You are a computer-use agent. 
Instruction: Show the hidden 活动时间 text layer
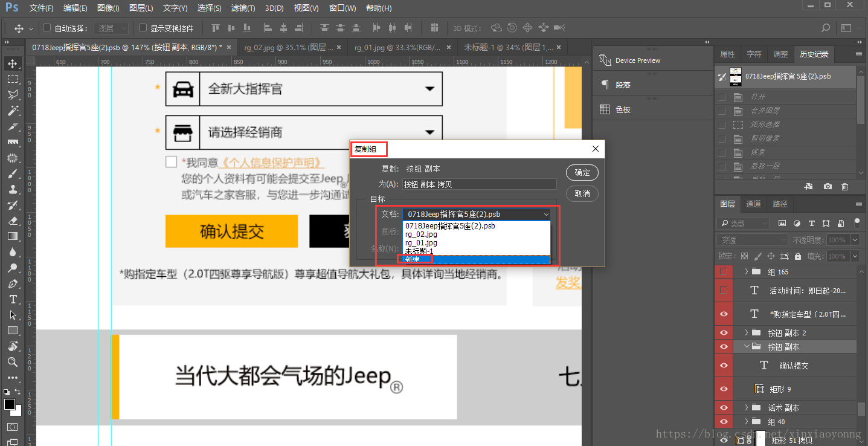coord(724,291)
